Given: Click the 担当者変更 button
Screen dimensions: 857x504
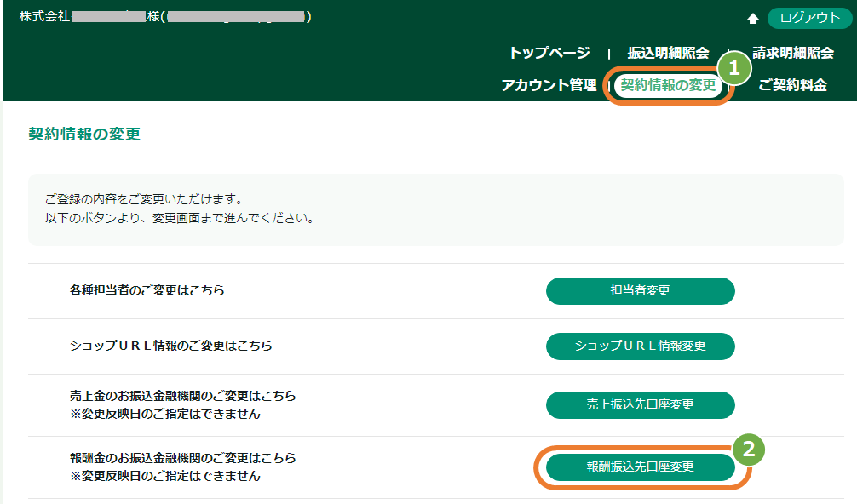Looking at the screenshot, I should tap(640, 290).
